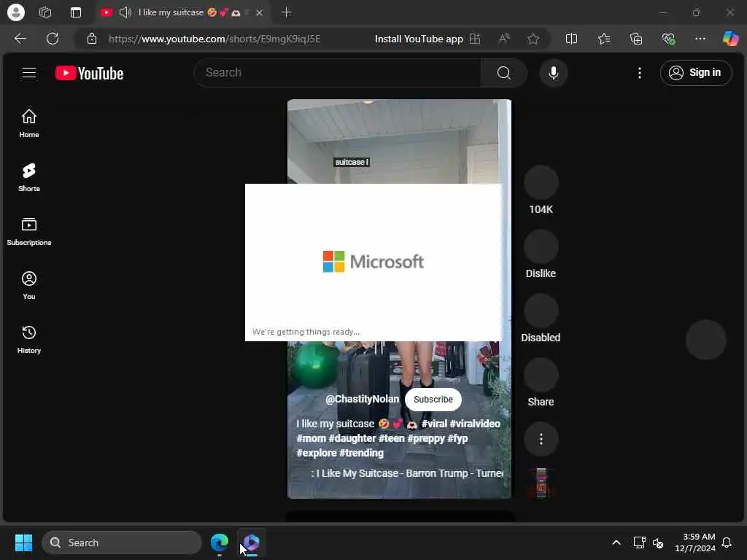This screenshot has width=747, height=560.
Task: Mute the tab with speaker icon
Action: pyautogui.click(x=125, y=12)
